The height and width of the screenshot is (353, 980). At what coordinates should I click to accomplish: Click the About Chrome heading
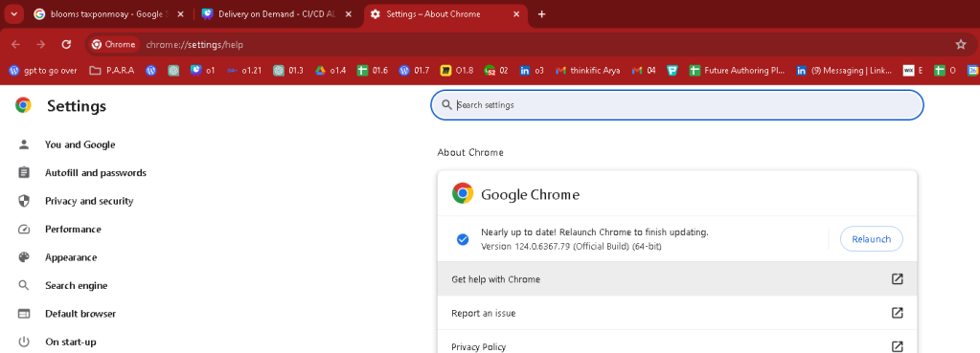point(470,152)
